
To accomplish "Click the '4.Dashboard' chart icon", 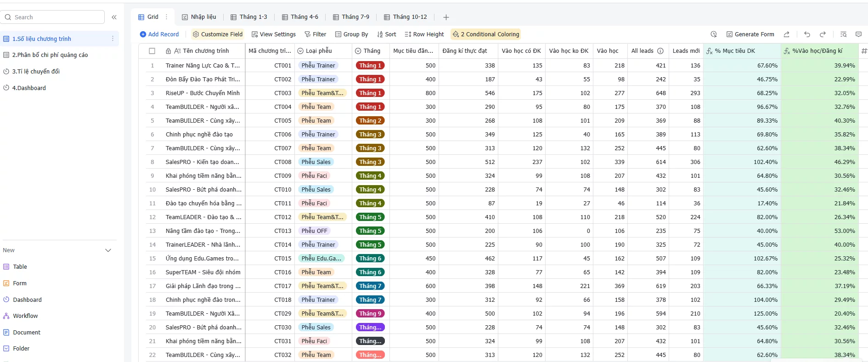I will [6, 88].
